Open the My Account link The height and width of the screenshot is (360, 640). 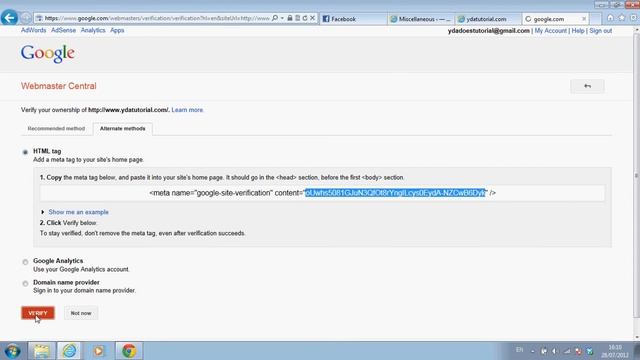pyautogui.click(x=551, y=31)
